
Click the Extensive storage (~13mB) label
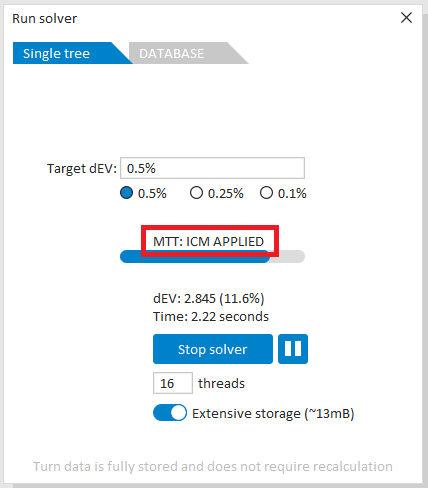pyautogui.click(x=273, y=413)
